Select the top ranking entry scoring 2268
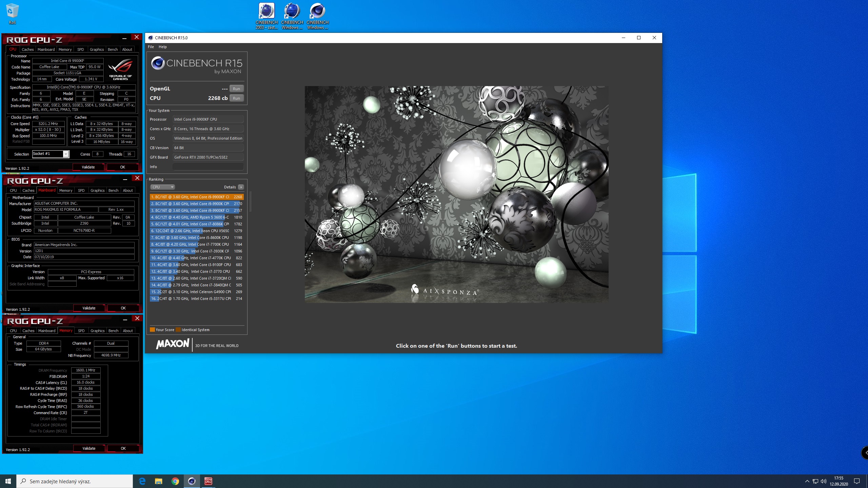The width and height of the screenshot is (868, 488). (x=197, y=197)
